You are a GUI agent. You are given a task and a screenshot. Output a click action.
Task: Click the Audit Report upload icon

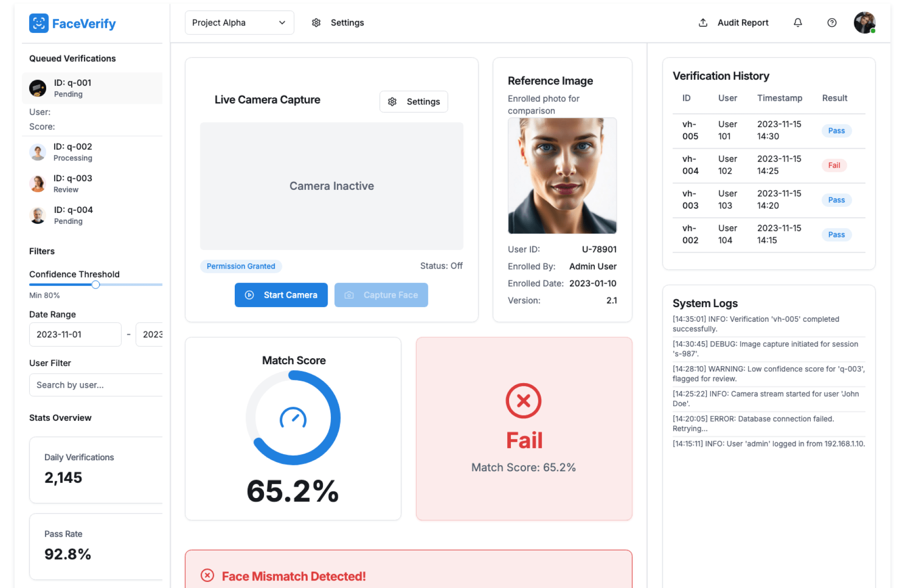(x=703, y=23)
